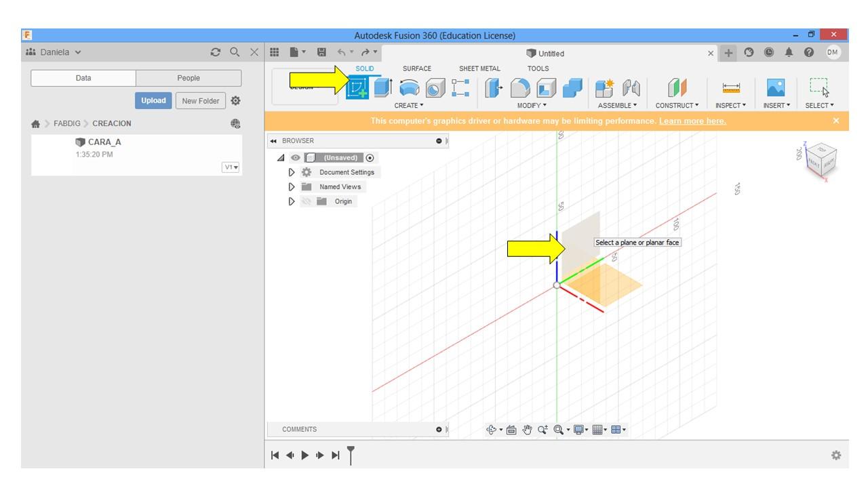
Task: Redo the last action
Action: coord(365,52)
